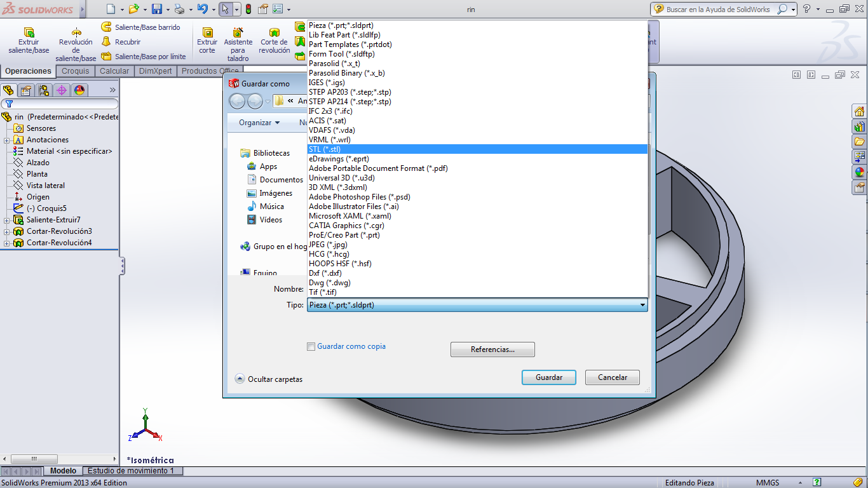This screenshot has height=488, width=868.
Task: Open Asistente para taladro tool
Action: pos(238,44)
